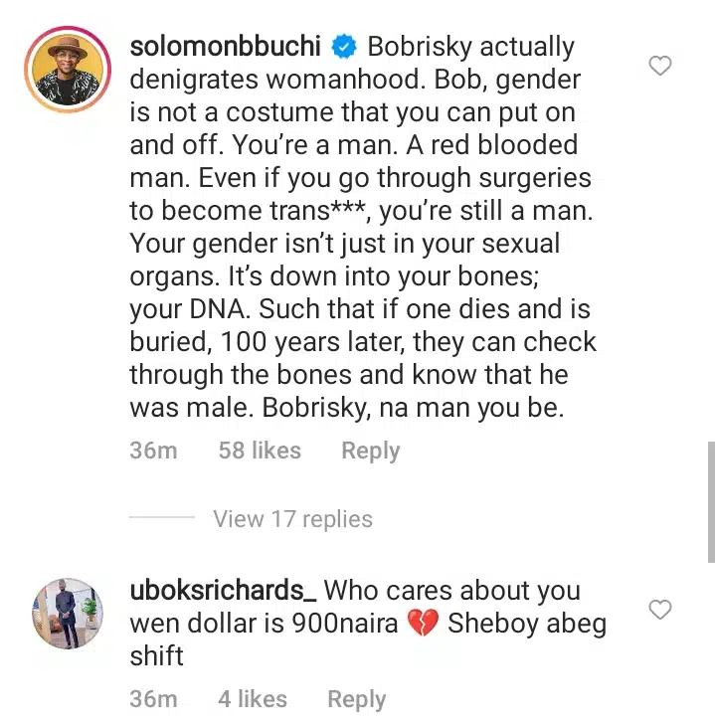Open the uboksrichards_ username link
The image size is (715, 728).
223,590
